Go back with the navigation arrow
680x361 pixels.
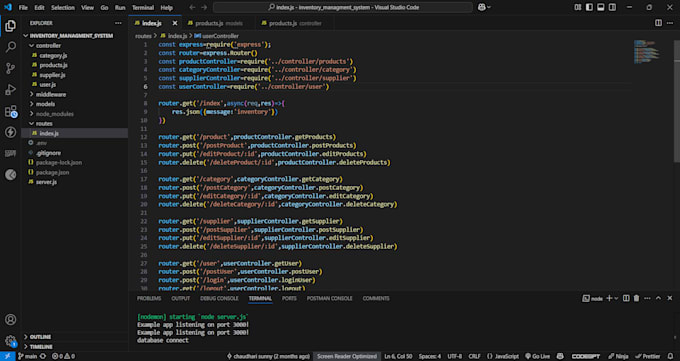pyautogui.click(x=193, y=7)
